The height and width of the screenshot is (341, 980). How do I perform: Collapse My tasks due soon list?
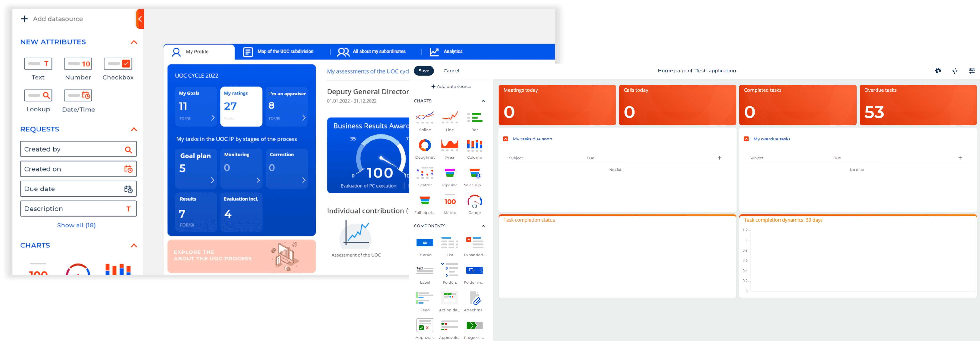point(506,139)
